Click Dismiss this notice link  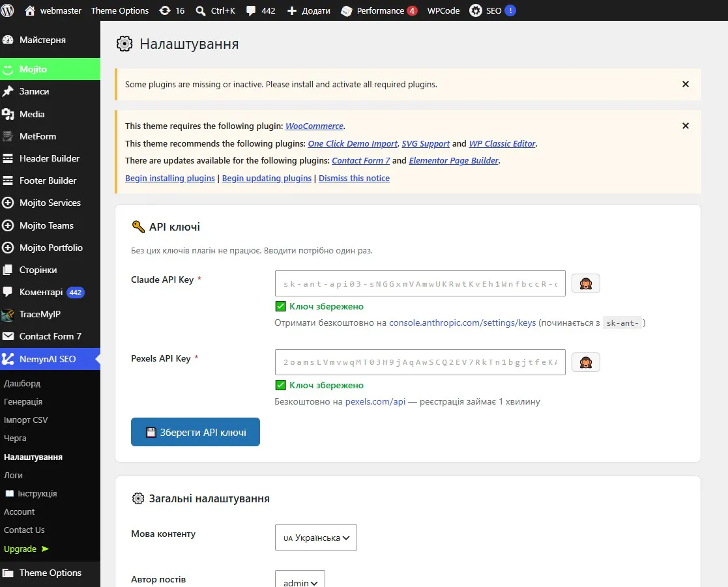(355, 178)
